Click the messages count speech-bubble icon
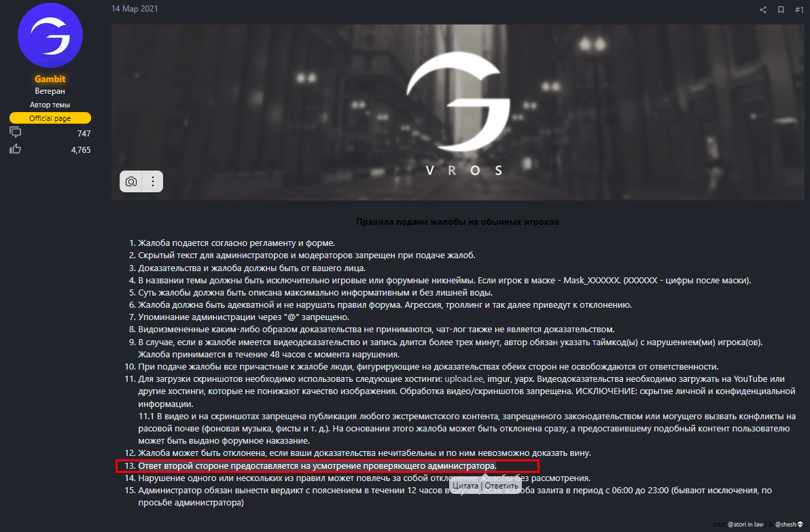The image size is (810, 532). coord(16,132)
